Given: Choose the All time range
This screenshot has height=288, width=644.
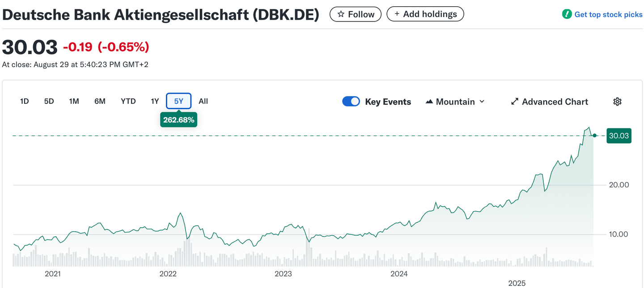Looking at the screenshot, I should pos(203,101).
